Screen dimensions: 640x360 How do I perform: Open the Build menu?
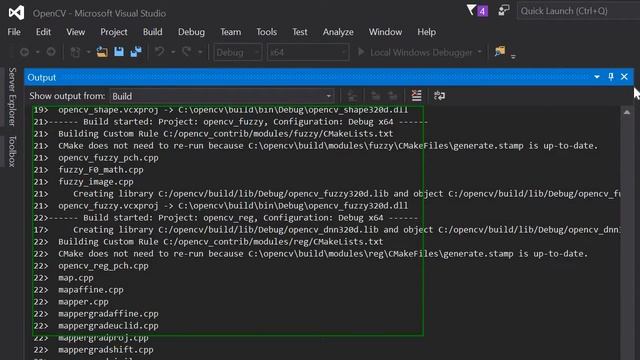point(153,32)
